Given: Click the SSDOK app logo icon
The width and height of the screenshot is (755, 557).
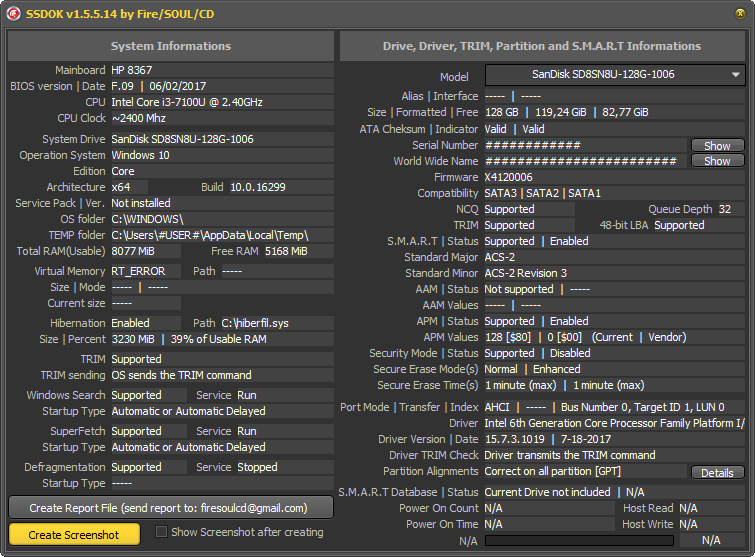Looking at the screenshot, I should pos(13,13).
